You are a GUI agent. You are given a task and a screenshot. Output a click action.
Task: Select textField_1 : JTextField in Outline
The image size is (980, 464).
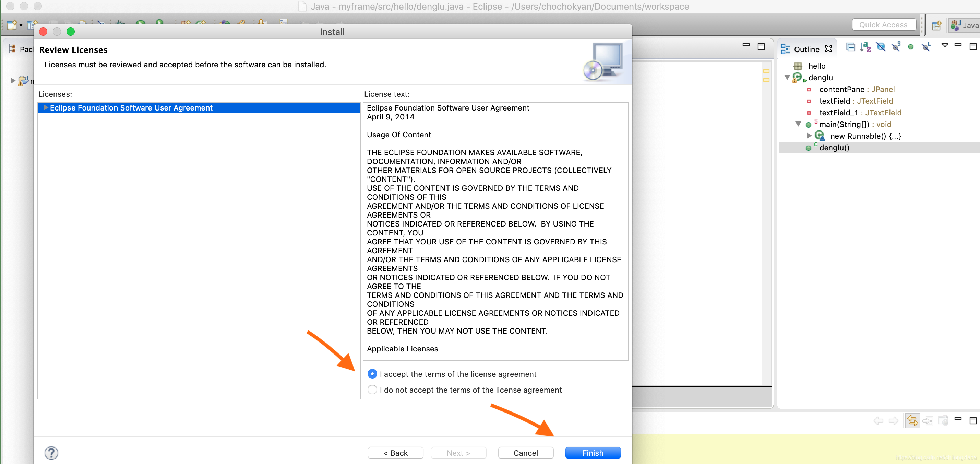(860, 113)
